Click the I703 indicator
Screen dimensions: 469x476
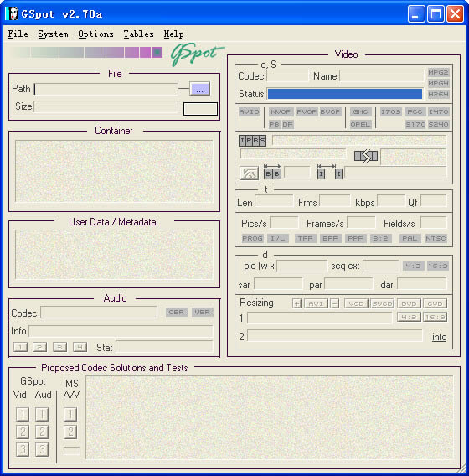coord(391,112)
